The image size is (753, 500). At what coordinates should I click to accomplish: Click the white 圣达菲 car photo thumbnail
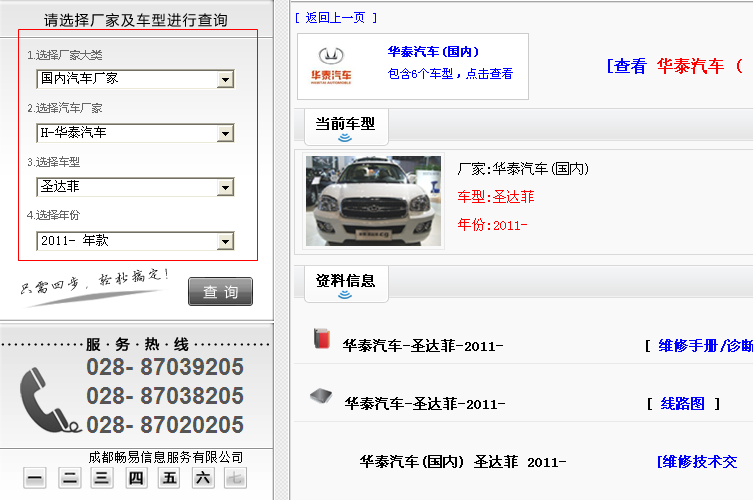(373, 201)
